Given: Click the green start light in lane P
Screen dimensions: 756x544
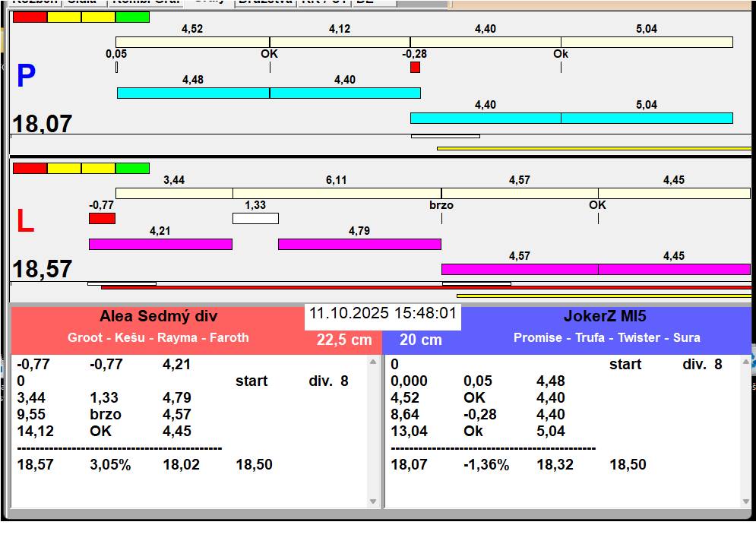Looking at the screenshot, I should tap(133, 17).
